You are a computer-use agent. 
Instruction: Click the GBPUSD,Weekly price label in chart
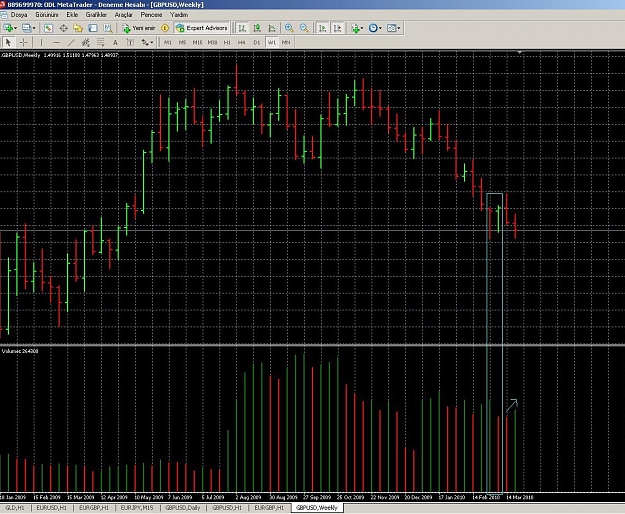[x=21, y=55]
